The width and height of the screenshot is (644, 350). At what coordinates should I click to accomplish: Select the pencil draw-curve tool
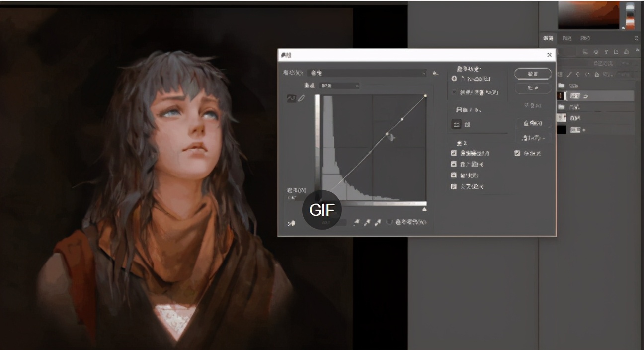click(x=302, y=98)
